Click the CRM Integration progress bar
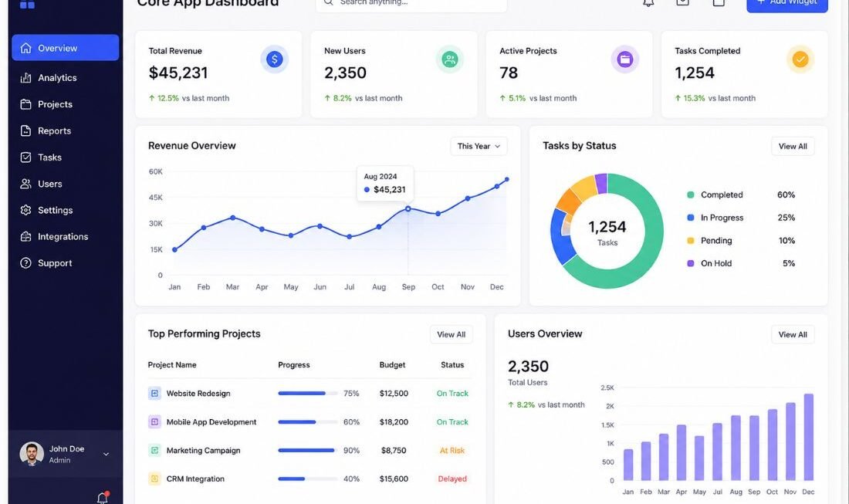Viewport: 849px width, 504px height. coord(307,479)
